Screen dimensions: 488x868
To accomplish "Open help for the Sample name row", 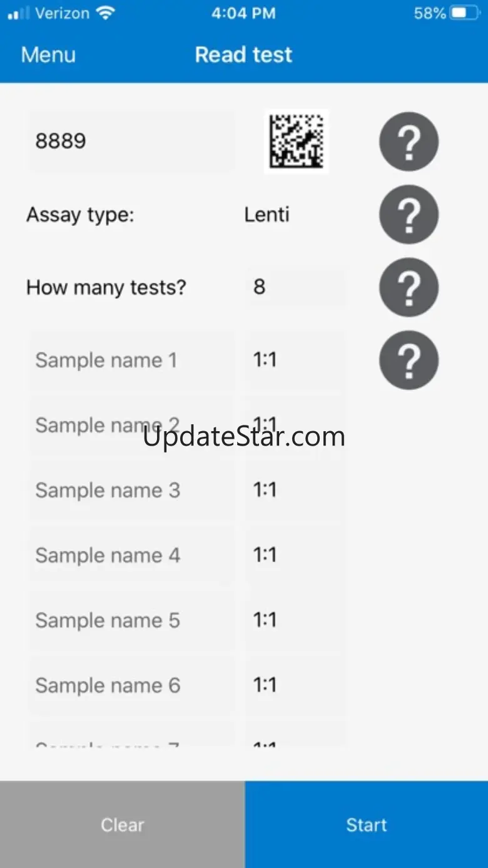I will 409,360.
